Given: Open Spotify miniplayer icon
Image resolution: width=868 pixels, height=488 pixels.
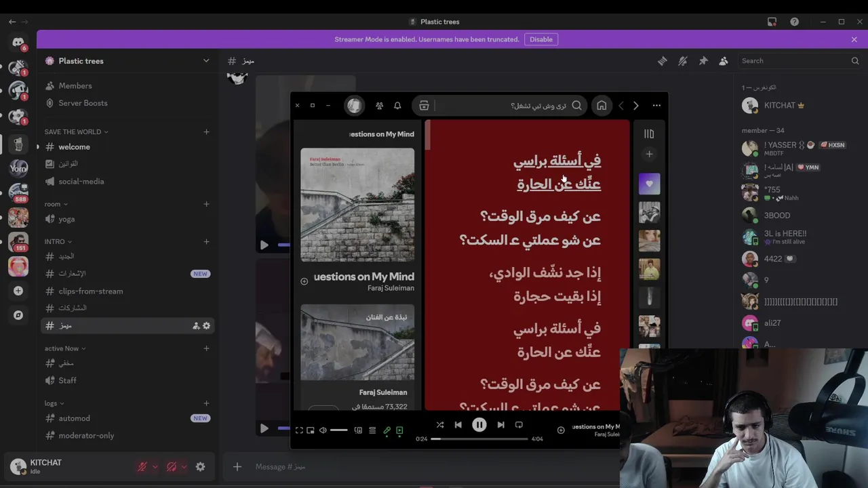Looking at the screenshot, I should tap(311, 430).
